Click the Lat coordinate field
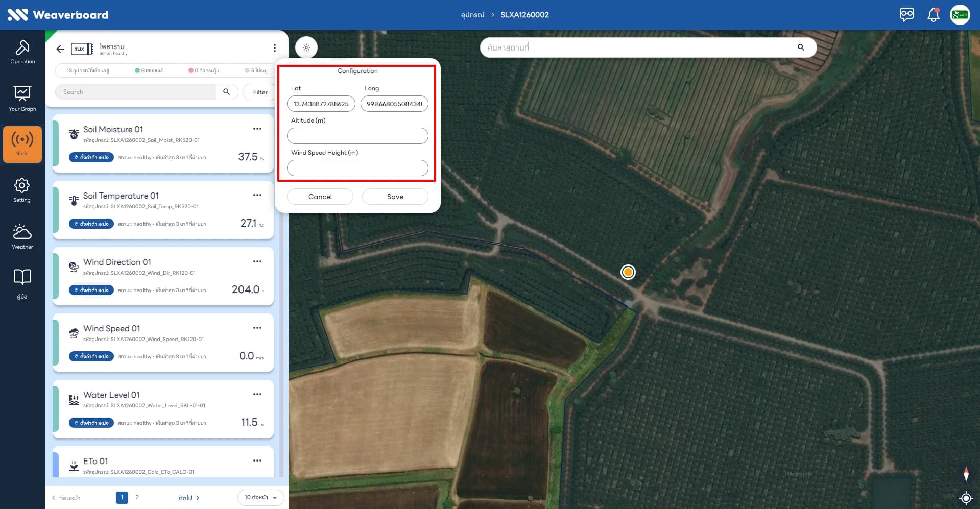 click(x=321, y=104)
